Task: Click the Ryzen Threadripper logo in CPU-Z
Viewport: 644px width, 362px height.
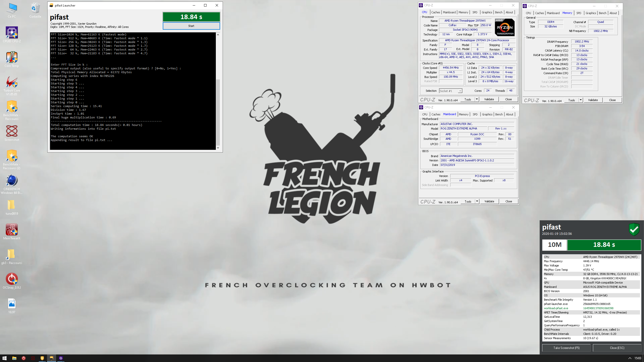Action: pyautogui.click(x=505, y=27)
